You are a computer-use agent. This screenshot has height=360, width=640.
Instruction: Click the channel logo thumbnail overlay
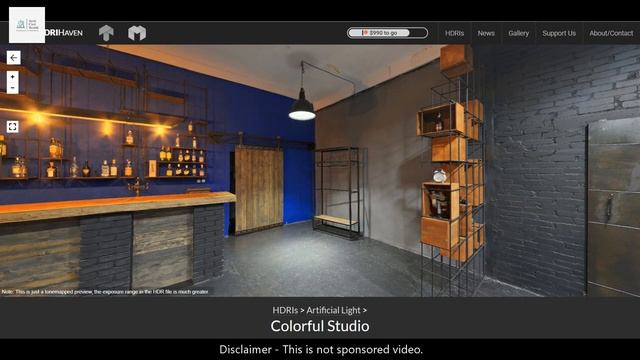coord(27,25)
